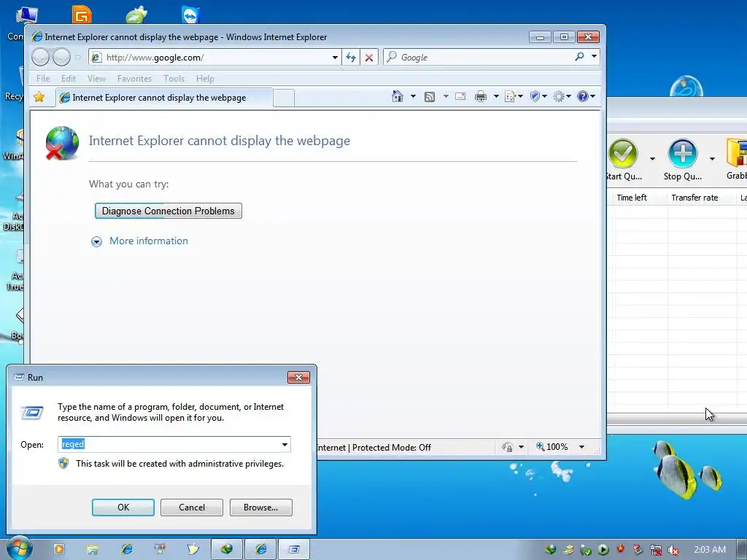Close the Run dialog with the X
The height and width of the screenshot is (560, 747).
point(298,378)
